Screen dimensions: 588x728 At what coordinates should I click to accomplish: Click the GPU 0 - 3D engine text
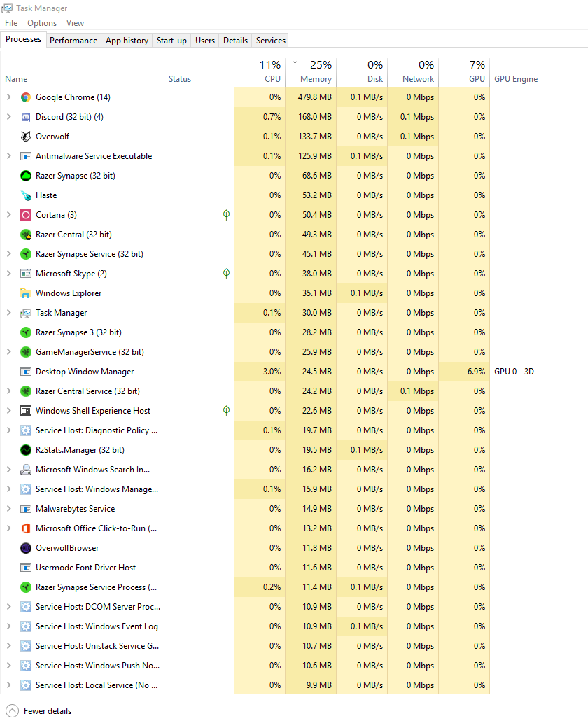[514, 372]
